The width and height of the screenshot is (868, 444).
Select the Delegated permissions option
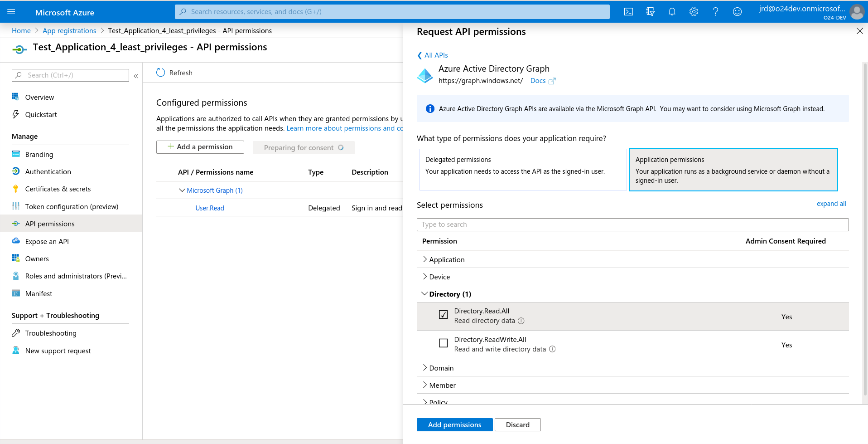click(523, 169)
